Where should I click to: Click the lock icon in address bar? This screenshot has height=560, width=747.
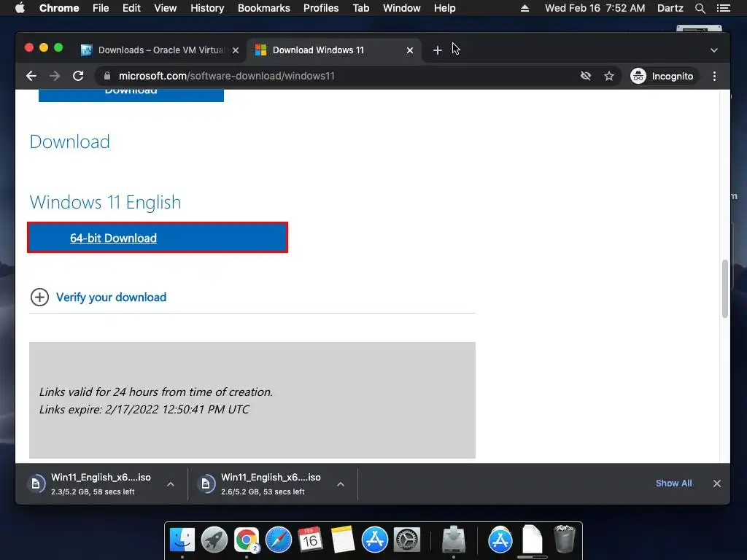pyautogui.click(x=107, y=76)
